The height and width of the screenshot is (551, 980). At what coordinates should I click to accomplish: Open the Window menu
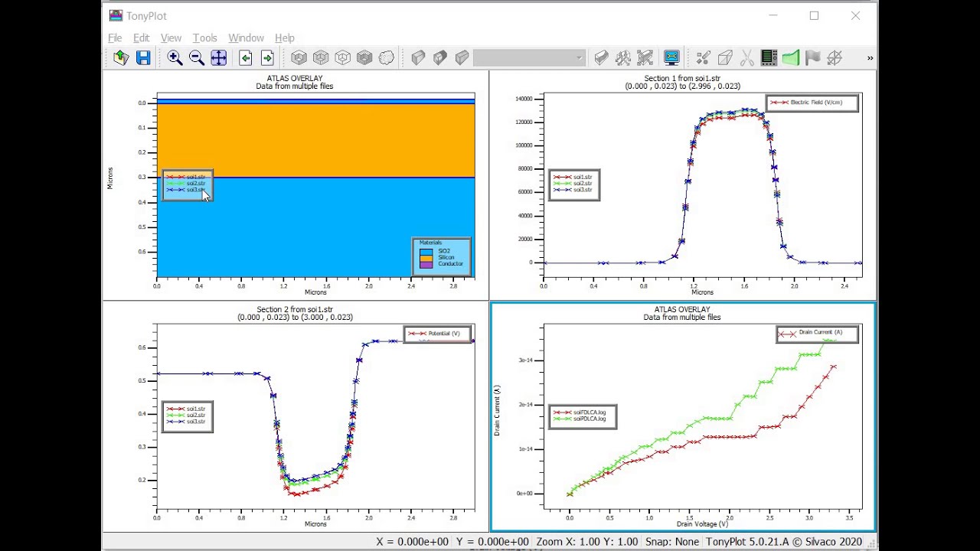click(x=246, y=37)
